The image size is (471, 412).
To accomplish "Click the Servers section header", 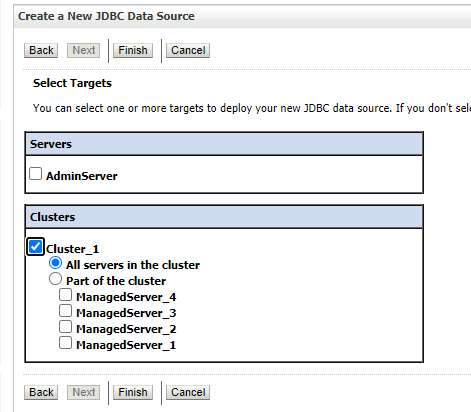I will point(224,144).
